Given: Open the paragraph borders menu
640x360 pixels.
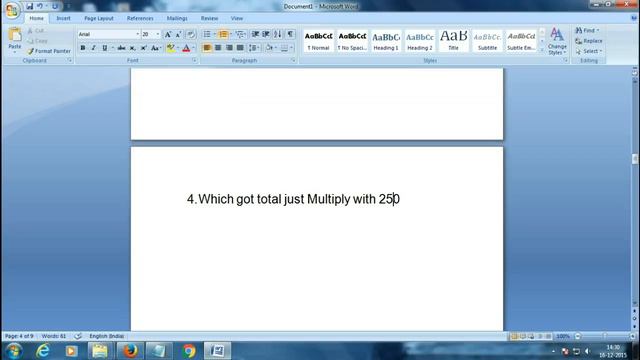Looking at the screenshot, I should [x=286, y=48].
